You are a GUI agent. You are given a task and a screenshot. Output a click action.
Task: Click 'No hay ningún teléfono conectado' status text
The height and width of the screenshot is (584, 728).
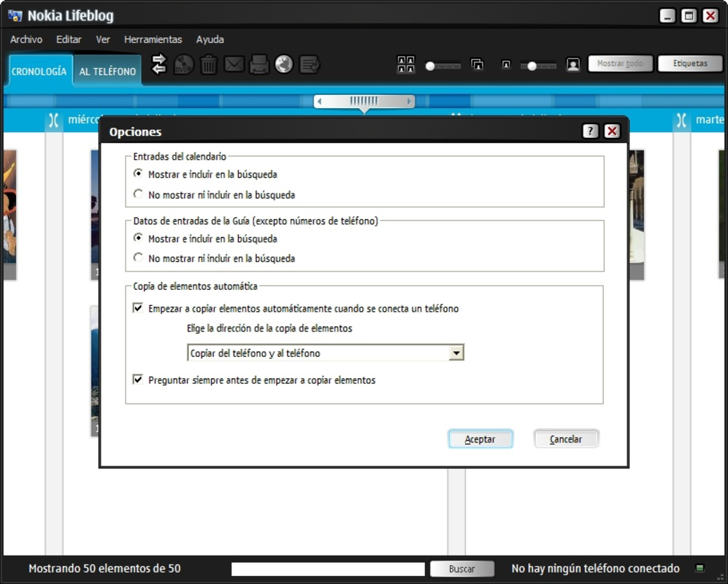pyautogui.click(x=595, y=568)
